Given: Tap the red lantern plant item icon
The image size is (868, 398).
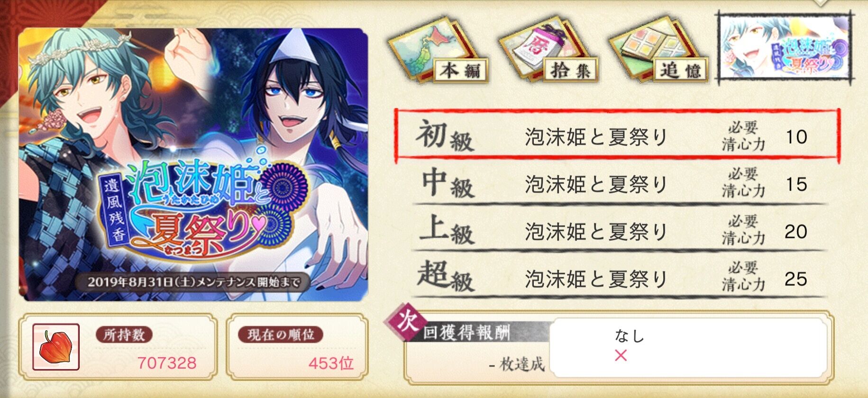Looking at the screenshot, I should pos(56,347).
